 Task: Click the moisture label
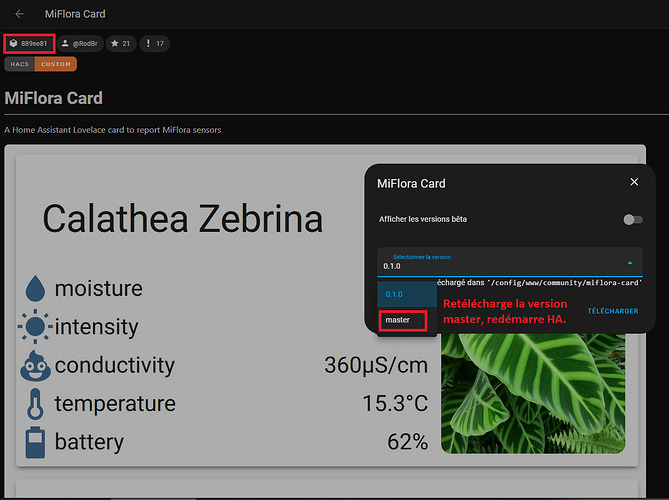pyautogui.click(x=99, y=288)
